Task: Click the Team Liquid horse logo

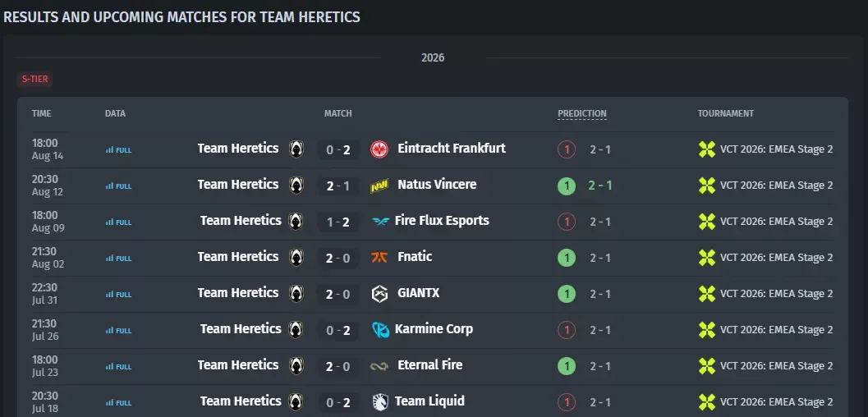Action: point(381,402)
